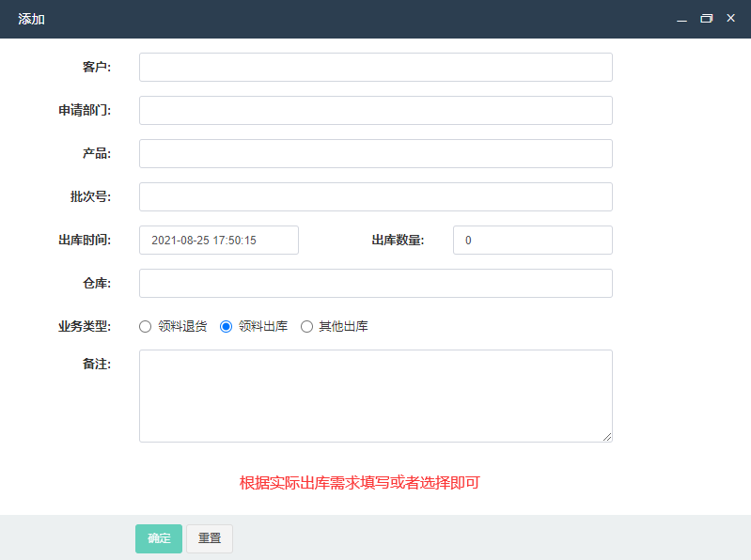Select the 产品 input field
The image size is (751, 560).
point(376,154)
